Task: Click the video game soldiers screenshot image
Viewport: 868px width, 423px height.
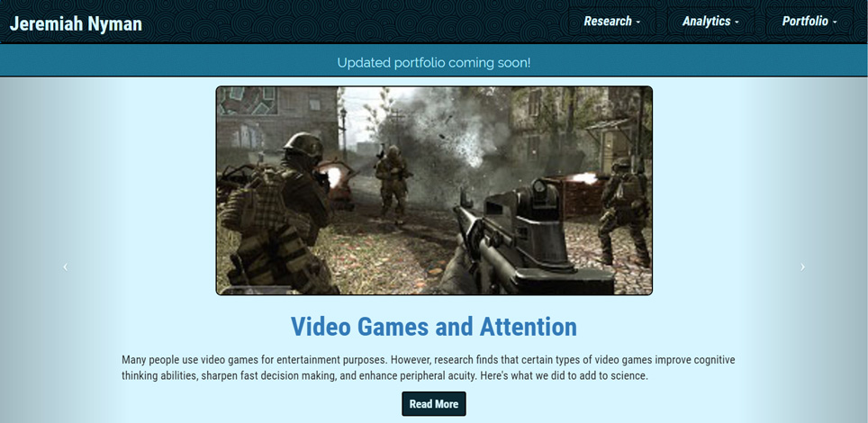Action: [x=434, y=191]
